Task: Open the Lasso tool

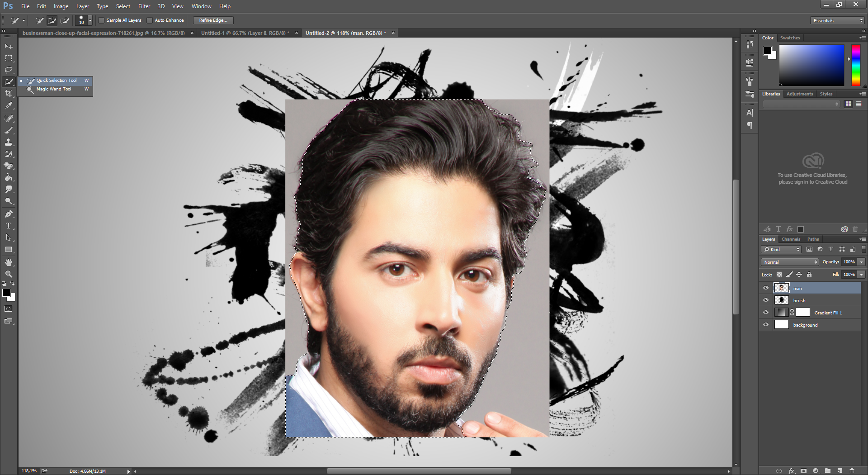Action: pos(9,70)
